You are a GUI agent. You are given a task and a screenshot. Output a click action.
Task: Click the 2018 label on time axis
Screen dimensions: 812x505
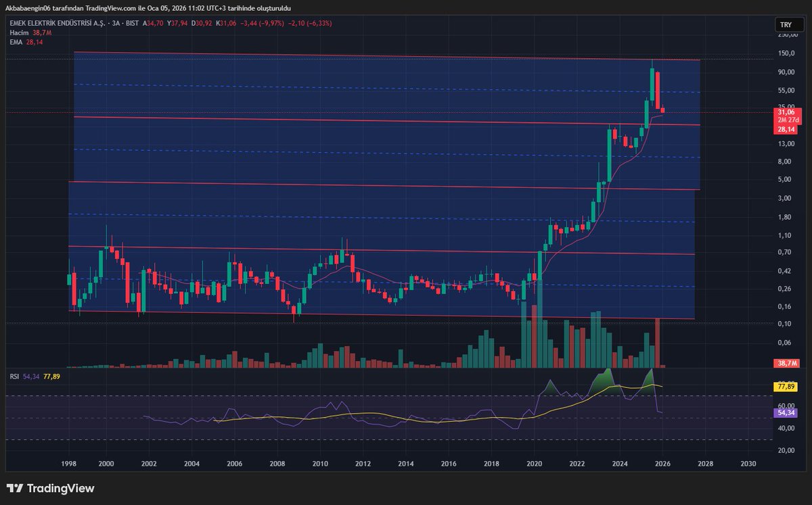491,464
